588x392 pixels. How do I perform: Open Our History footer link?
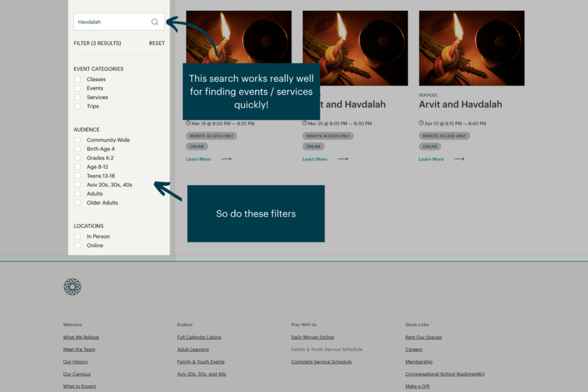coord(75,361)
